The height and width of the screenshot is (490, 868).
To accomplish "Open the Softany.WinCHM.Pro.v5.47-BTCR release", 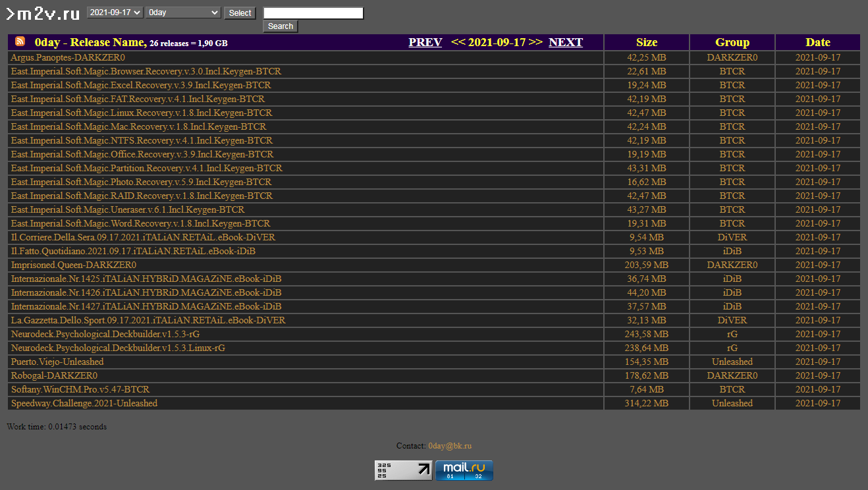I will [80, 389].
